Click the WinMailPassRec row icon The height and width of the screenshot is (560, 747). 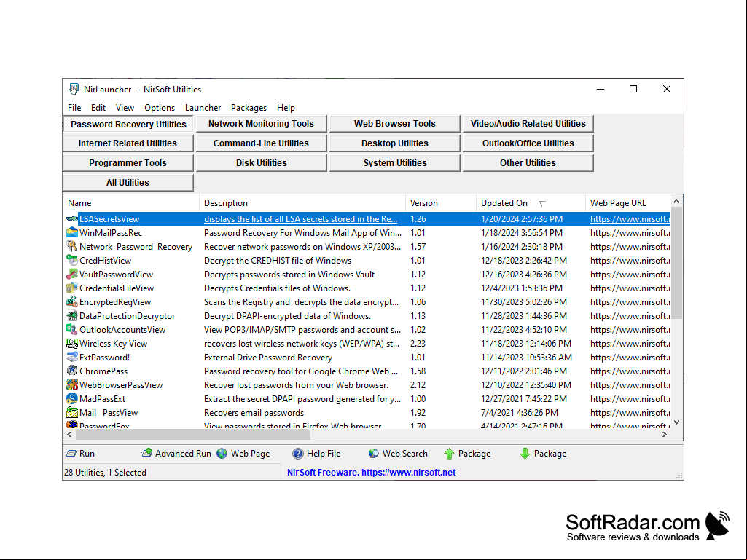(x=72, y=233)
